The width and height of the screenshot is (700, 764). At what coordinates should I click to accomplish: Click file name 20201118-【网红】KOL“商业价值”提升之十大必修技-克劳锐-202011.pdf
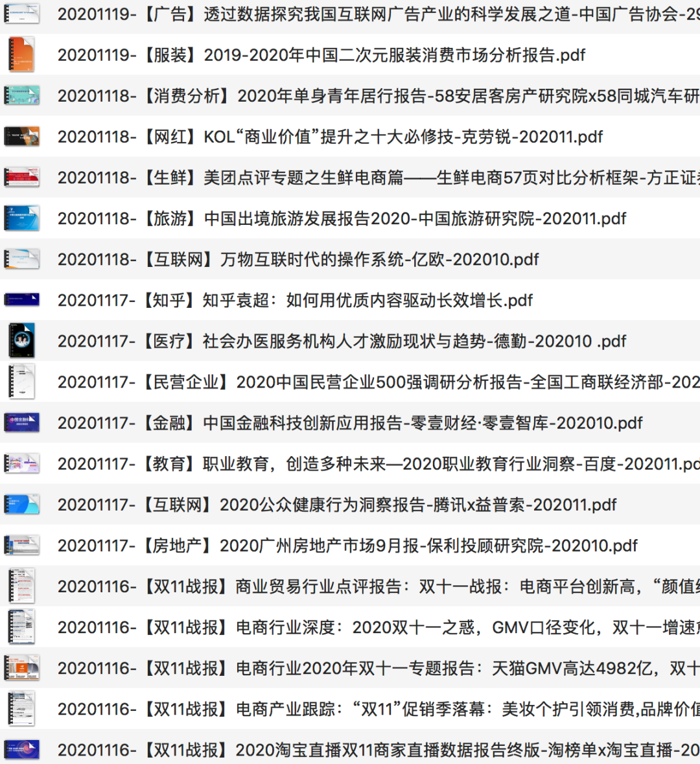pos(330,137)
